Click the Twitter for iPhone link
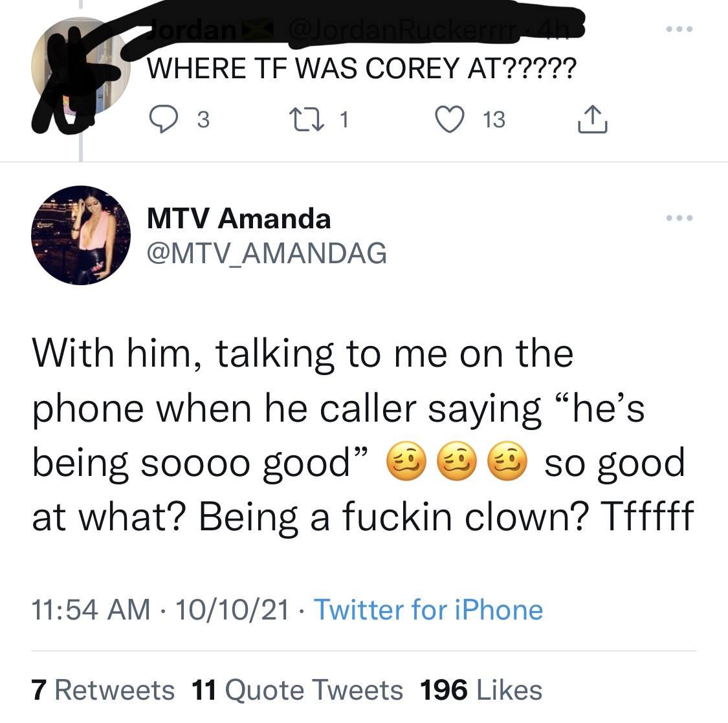The height and width of the screenshot is (723, 728). tap(428, 610)
